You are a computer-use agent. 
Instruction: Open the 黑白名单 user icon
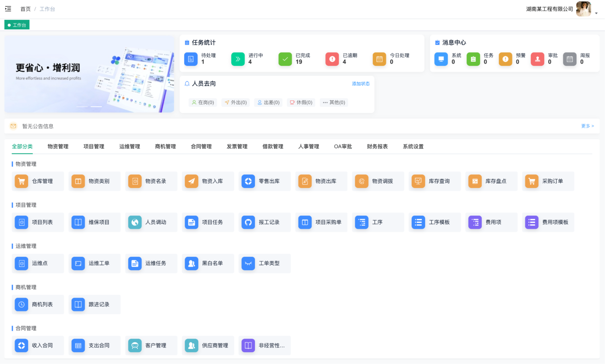pyautogui.click(x=191, y=263)
